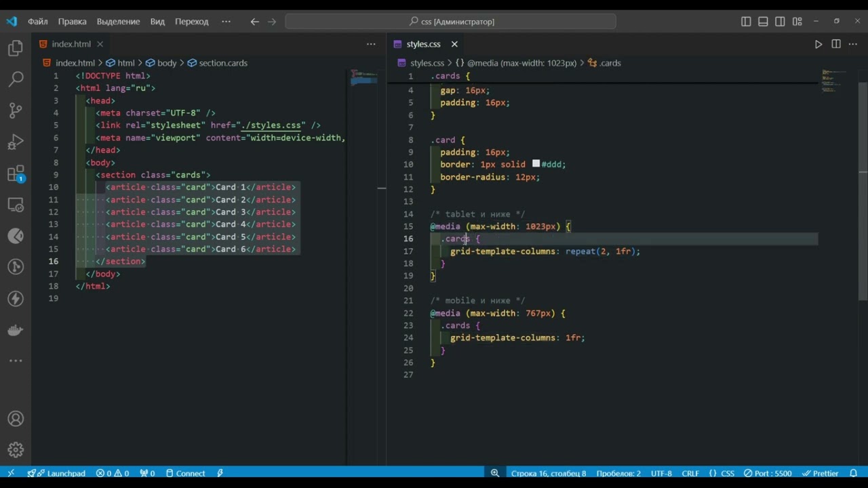Open the Source Control view

16,110
